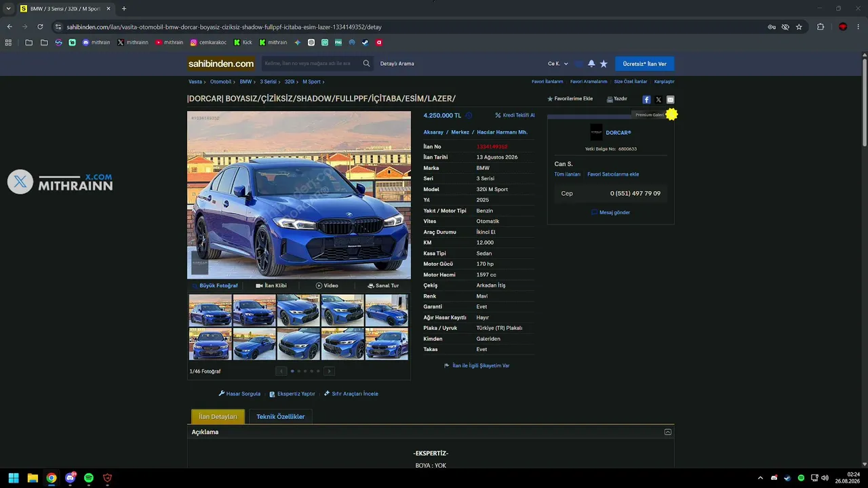Open the Chrome extensions puzzle icon
The width and height of the screenshot is (868, 488).
(821, 27)
